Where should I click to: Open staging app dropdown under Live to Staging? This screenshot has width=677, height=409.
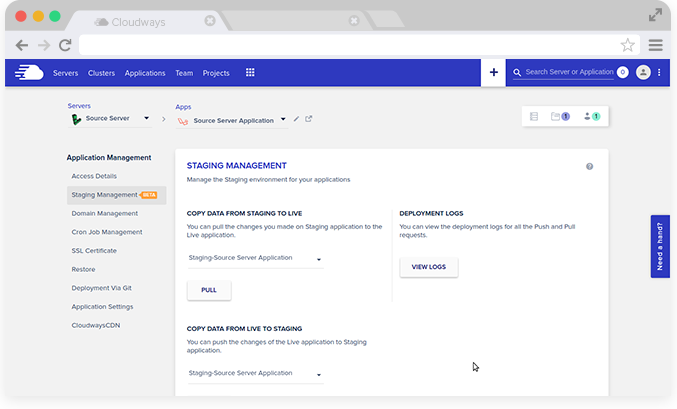pos(319,374)
